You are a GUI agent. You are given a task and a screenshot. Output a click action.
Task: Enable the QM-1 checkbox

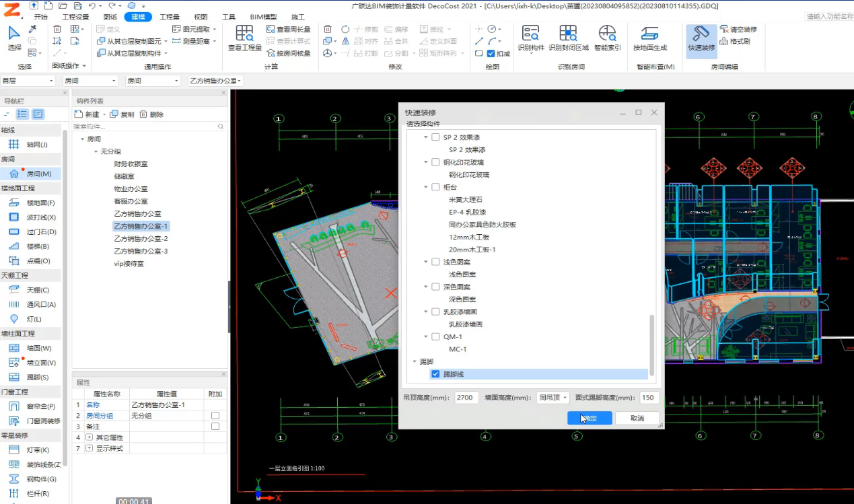435,336
